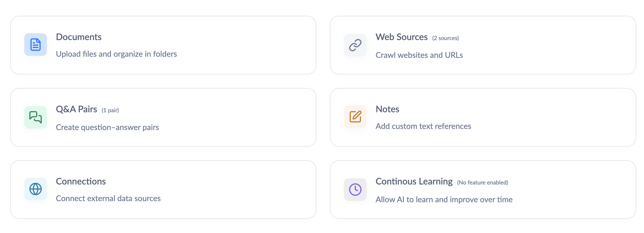644x233 pixels.
Task: Click "Crawl websites and URLs" description
Action: [419, 55]
